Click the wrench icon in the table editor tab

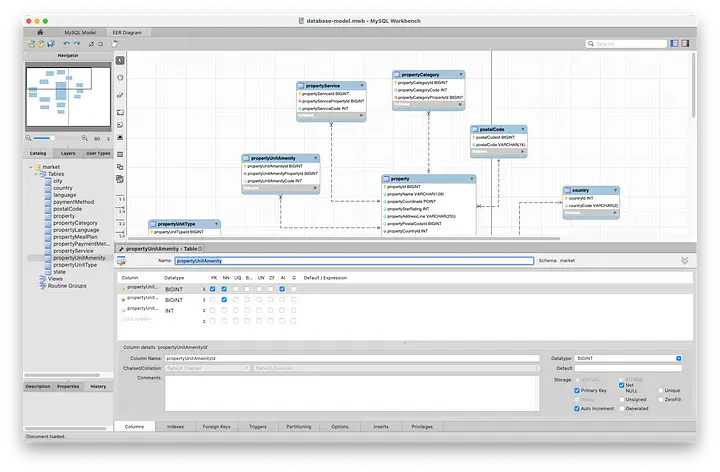coord(121,249)
